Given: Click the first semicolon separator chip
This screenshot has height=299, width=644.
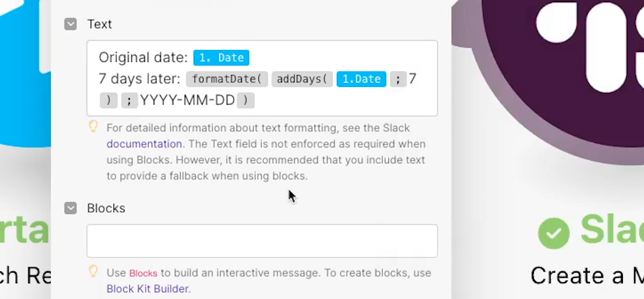Looking at the screenshot, I should coord(397,79).
